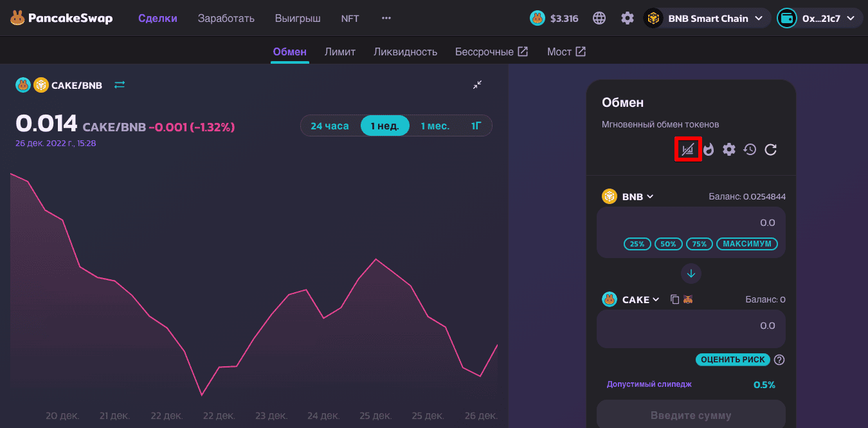The height and width of the screenshot is (428, 868).
Task: Open global settings gear in header
Action: coord(628,18)
